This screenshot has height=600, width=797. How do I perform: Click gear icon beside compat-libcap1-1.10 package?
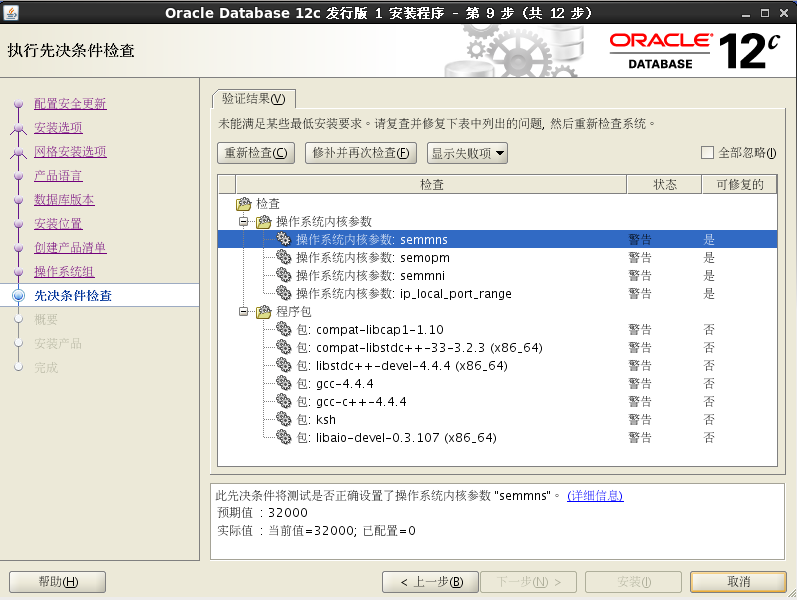283,329
